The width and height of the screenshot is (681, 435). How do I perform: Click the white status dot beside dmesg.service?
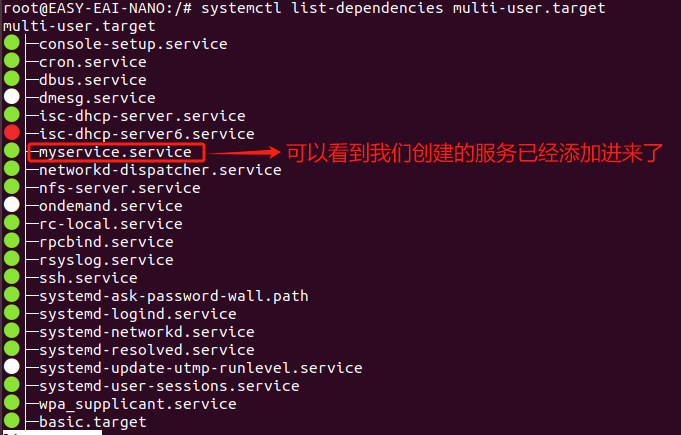pos(12,96)
